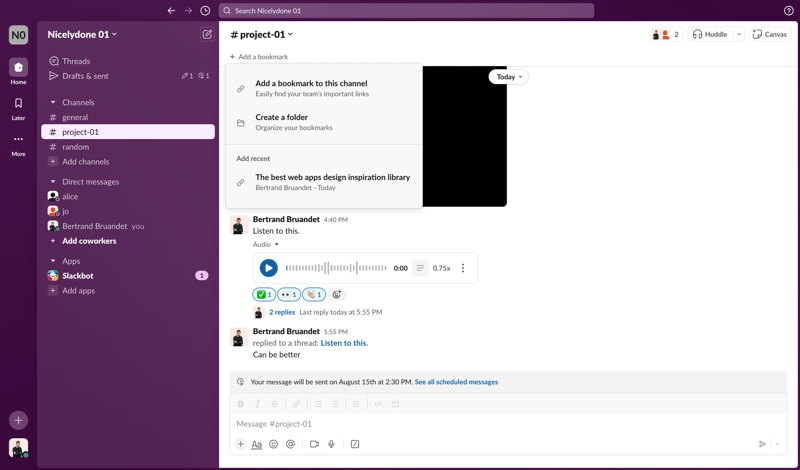Viewport: 800px width, 470px height.
Task: Click the send message arrow
Action: [762, 444]
